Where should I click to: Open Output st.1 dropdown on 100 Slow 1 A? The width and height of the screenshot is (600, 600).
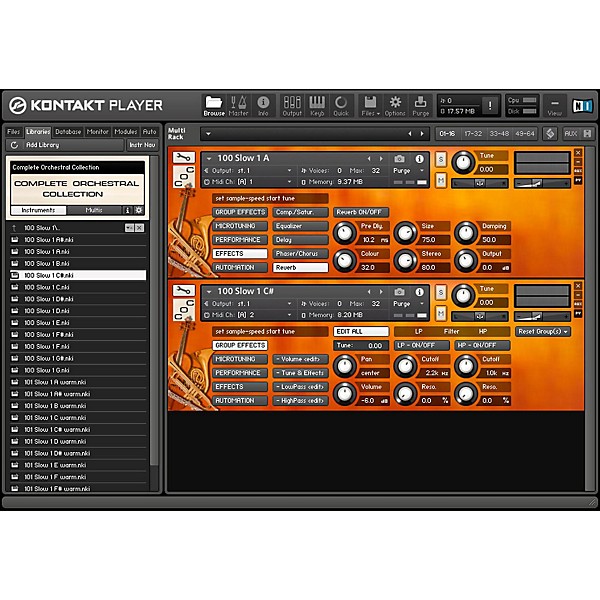coord(248,171)
